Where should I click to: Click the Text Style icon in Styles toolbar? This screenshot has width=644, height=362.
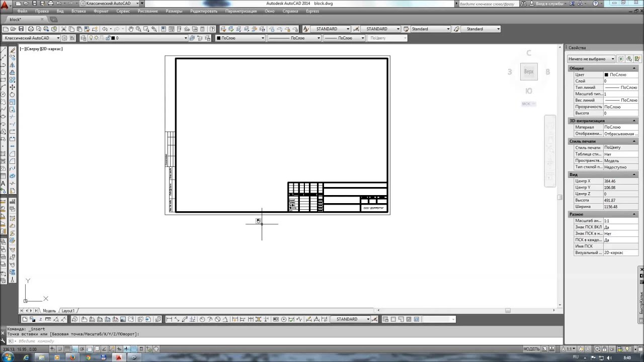pyautogui.click(x=305, y=29)
